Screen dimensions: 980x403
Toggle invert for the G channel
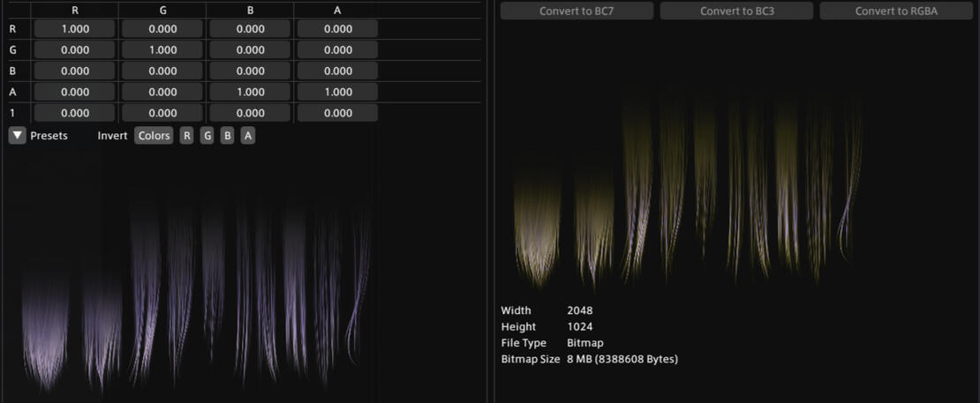[207, 136]
